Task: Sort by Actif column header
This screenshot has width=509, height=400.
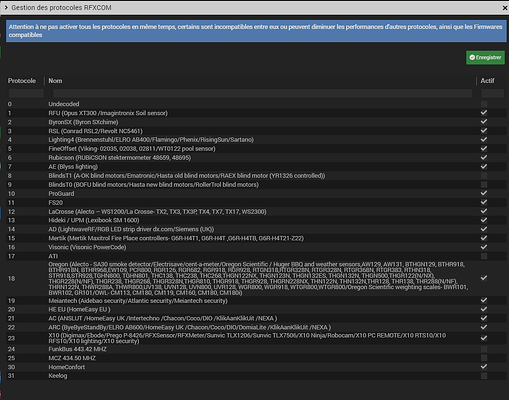Action: (487, 81)
